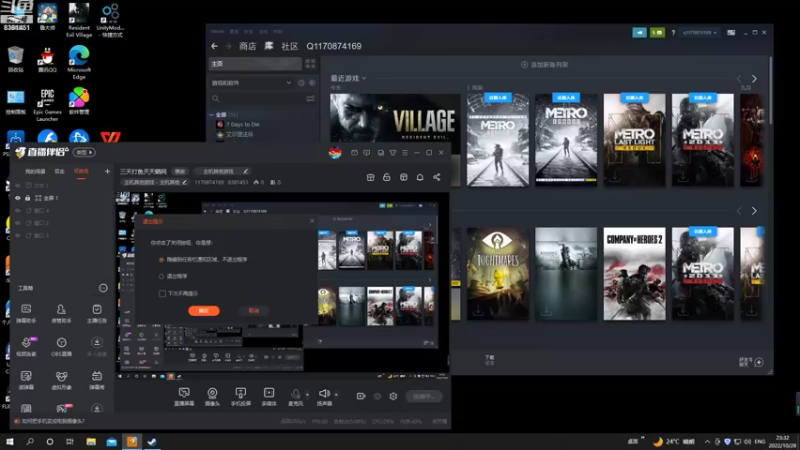Viewport: 800px width, 450px height.
Task: Toggle visibility eye of 窗口4 source
Action: click(18, 210)
